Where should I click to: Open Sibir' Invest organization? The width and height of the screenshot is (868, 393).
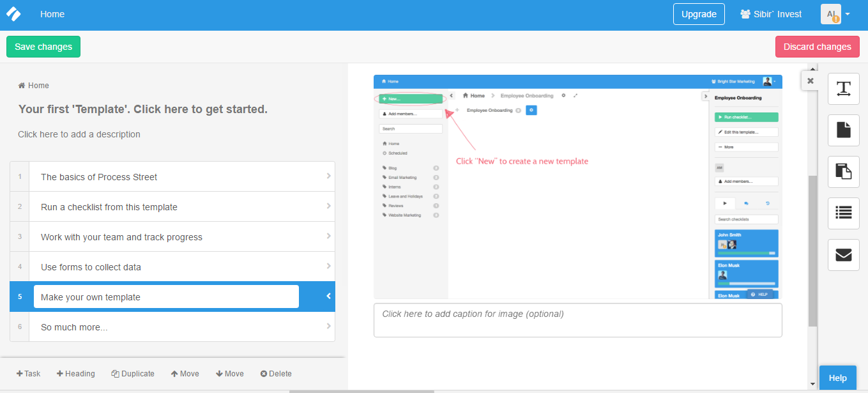pos(771,14)
